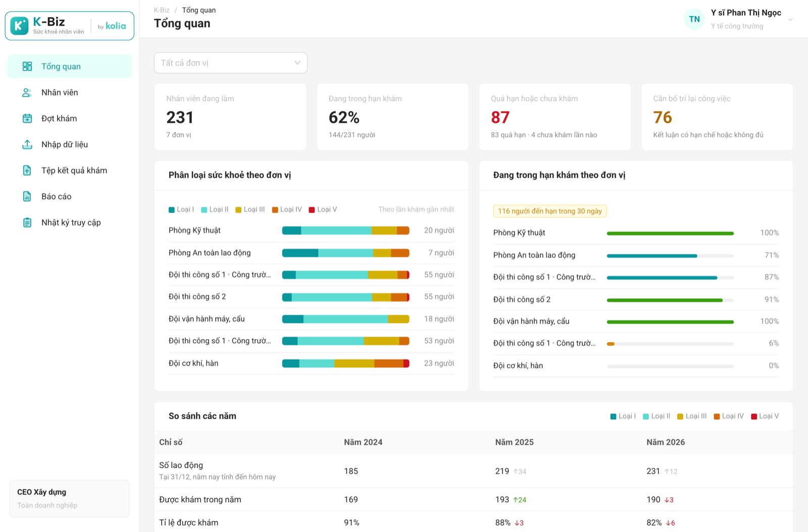Screen dimensions: 808x532
Task: Click the Đội thi công số 2 91% progress bar
Action: coord(670,300)
